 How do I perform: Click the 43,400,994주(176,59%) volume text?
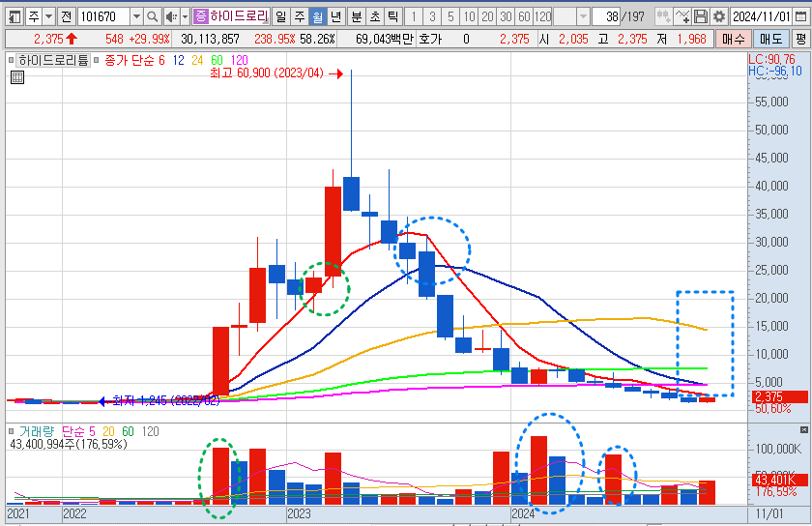(69, 444)
